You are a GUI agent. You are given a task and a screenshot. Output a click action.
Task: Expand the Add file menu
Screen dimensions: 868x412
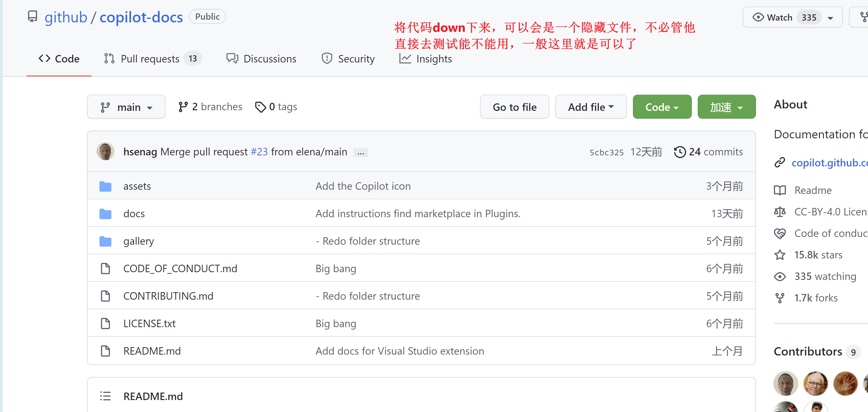click(590, 107)
